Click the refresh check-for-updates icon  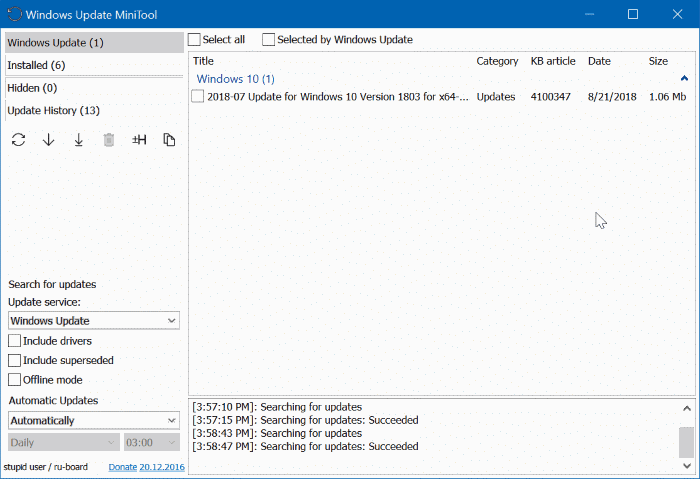[x=18, y=140]
